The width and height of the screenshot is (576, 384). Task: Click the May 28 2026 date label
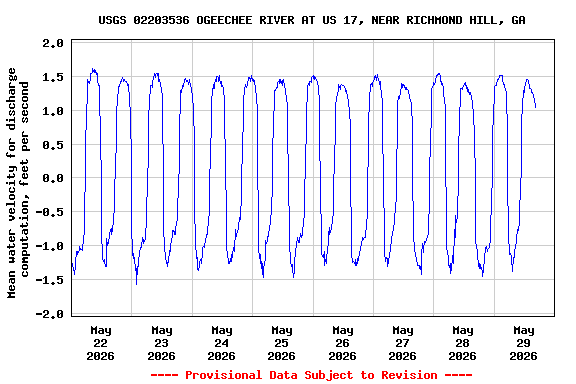pyautogui.click(x=463, y=343)
